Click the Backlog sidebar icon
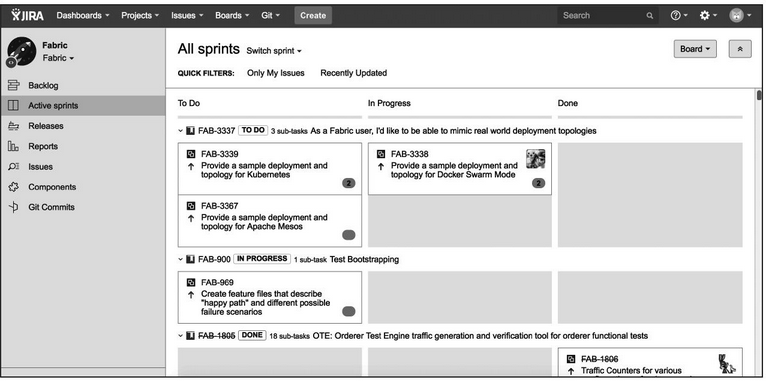The image size is (766, 381). [x=13, y=85]
